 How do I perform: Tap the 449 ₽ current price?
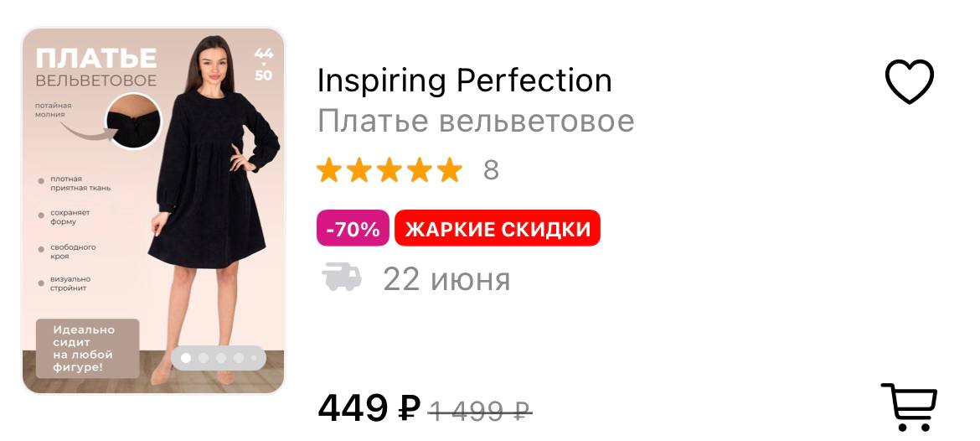(369, 407)
